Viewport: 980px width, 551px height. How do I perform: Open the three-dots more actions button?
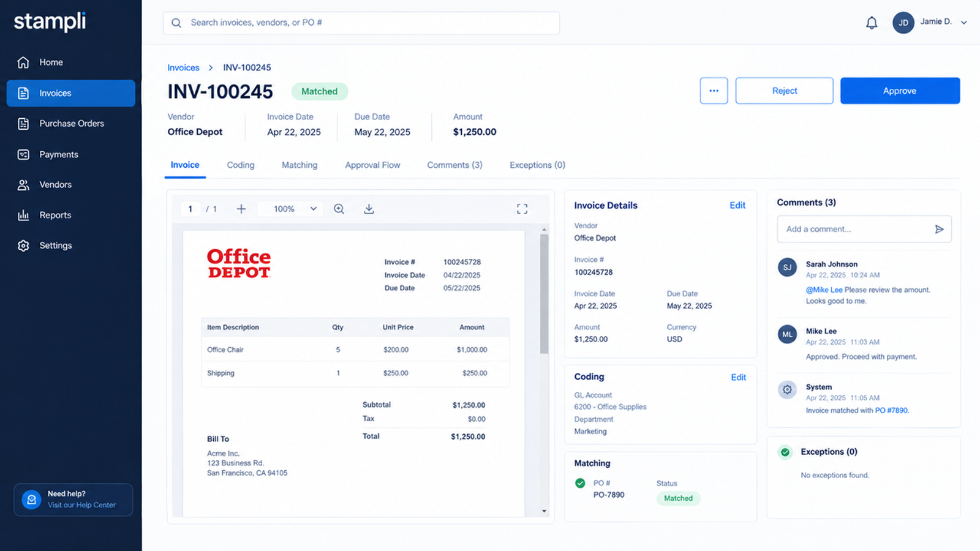714,91
